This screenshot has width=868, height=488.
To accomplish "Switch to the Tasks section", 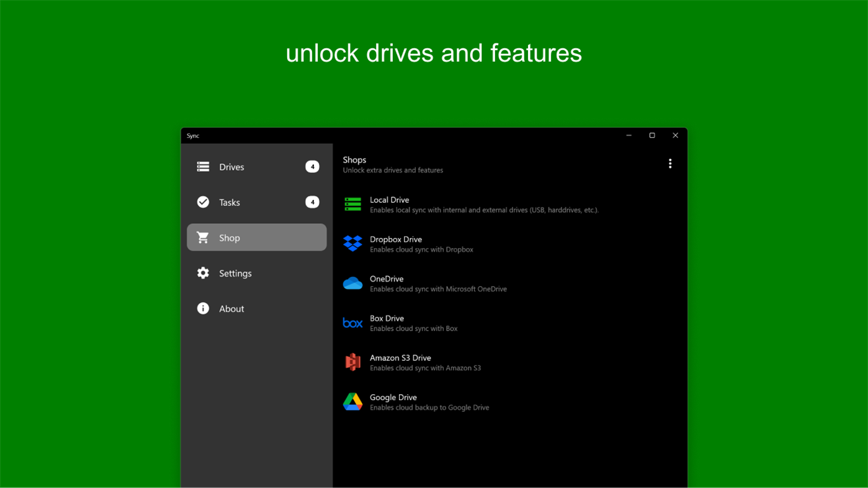I will coord(230,202).
